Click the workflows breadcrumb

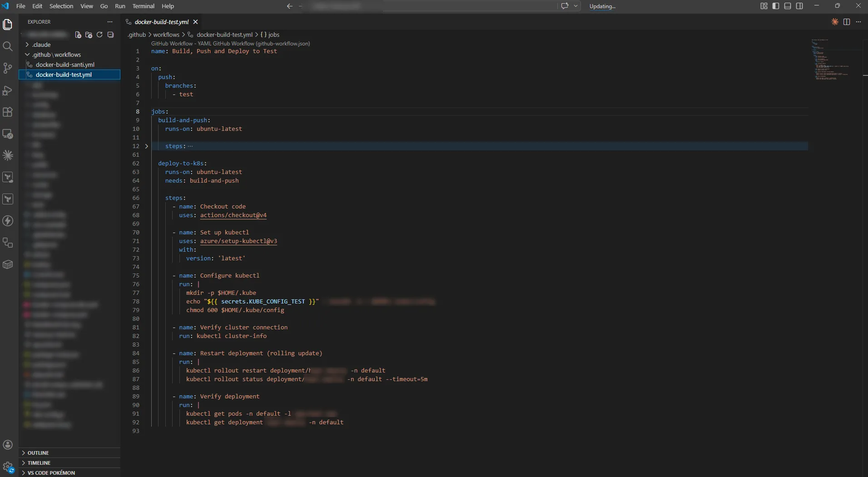pyautogui.click(x=166, y=35)
